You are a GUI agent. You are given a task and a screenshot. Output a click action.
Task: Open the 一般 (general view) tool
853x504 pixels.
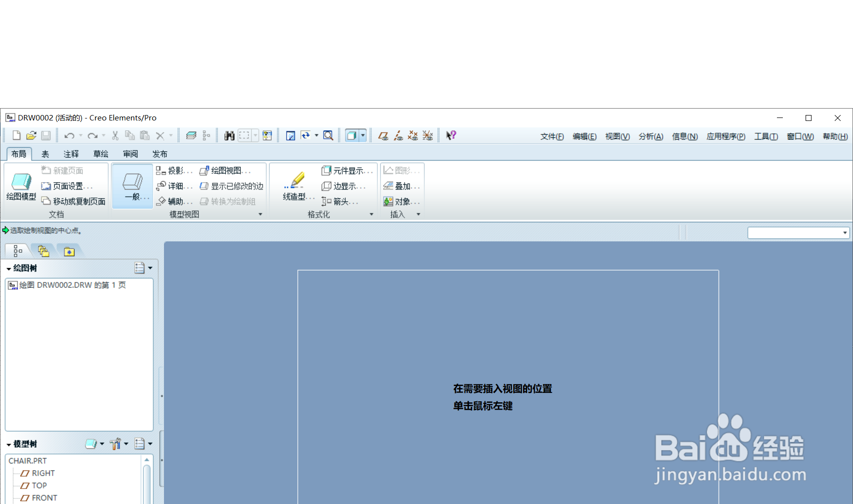pyautogui.click(x=132, y=186)
